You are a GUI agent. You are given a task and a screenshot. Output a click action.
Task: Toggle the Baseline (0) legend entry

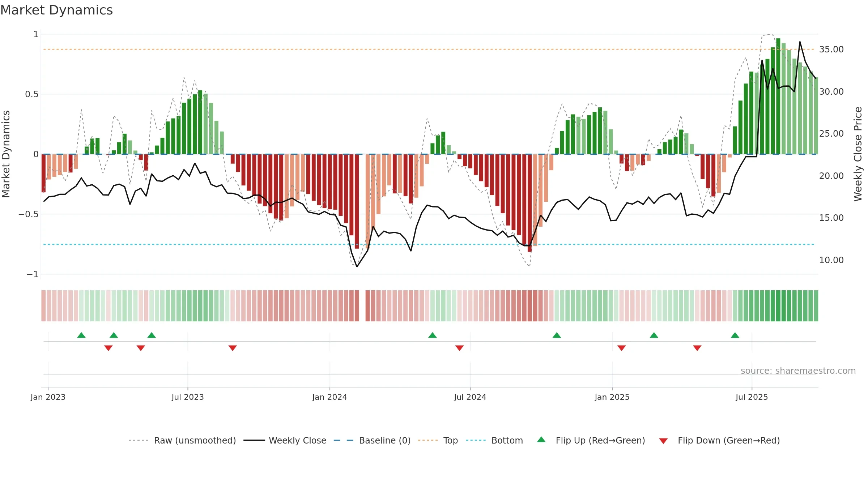(372, 440)
